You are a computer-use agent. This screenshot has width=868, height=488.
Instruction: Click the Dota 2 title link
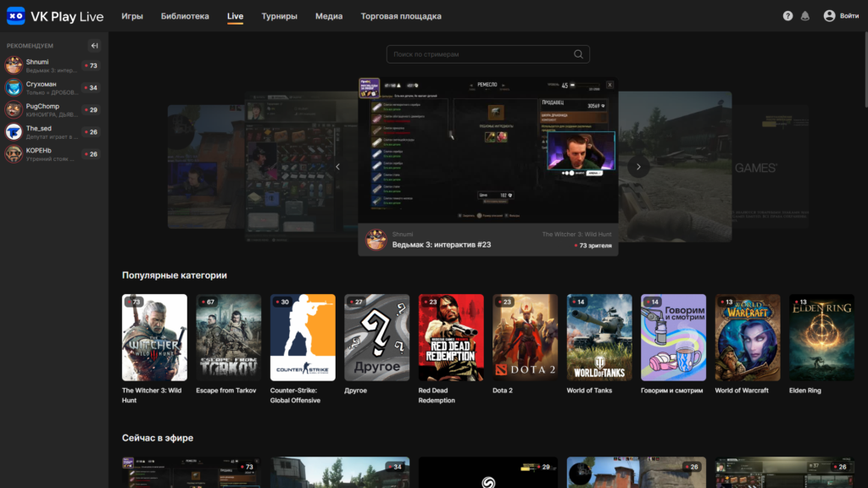click(503, 391)
